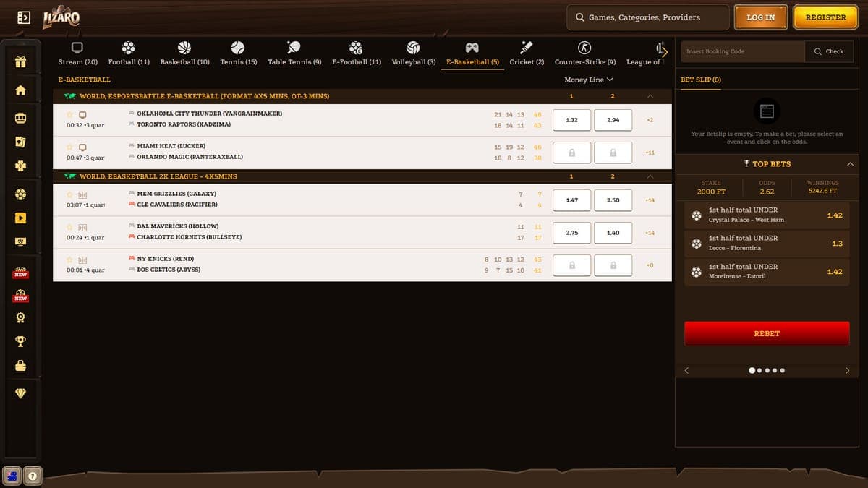Open the briefcase shop icon in sidebar
The width and height of the screenshot is (868, 488).
click(x=21, y=366)
